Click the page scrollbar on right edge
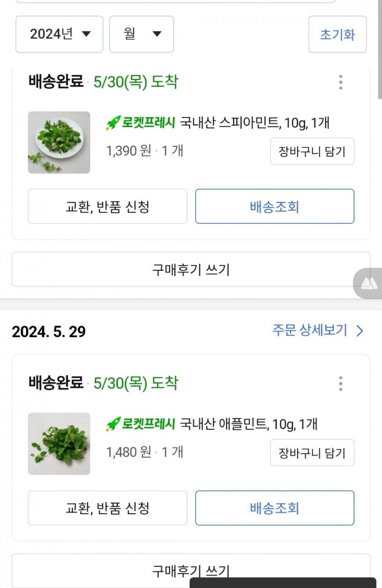The height and width of the screenshot is (588, 382). (x=379, y=49)
